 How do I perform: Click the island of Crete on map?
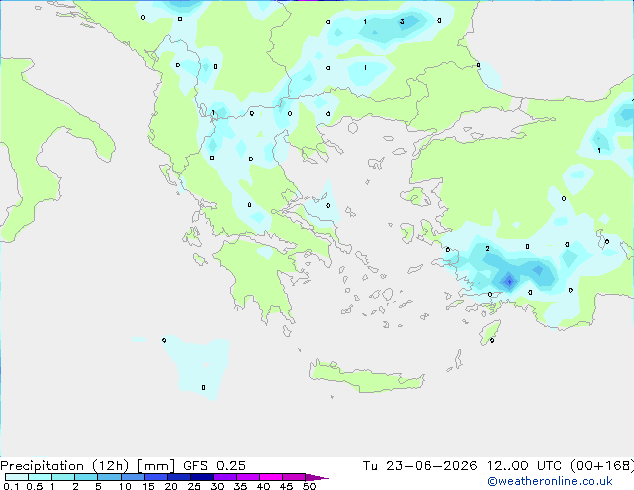[366, 377]
